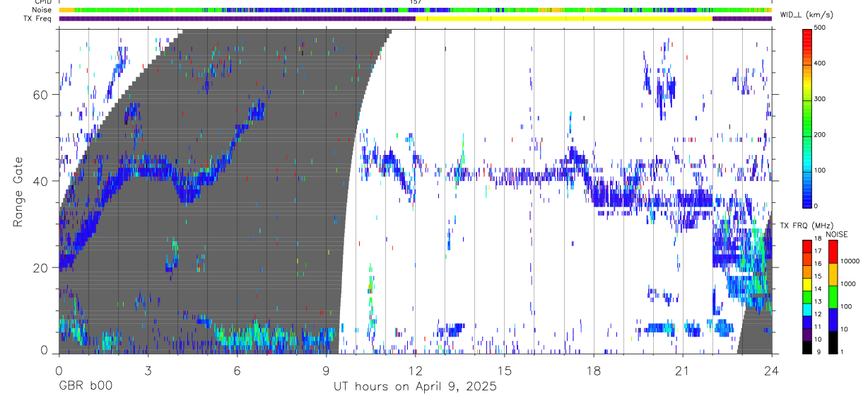The height and width of the screenshot is (401, 868).
Task: Click the "GBR b00" radar beam label
Action: [86, 387]
